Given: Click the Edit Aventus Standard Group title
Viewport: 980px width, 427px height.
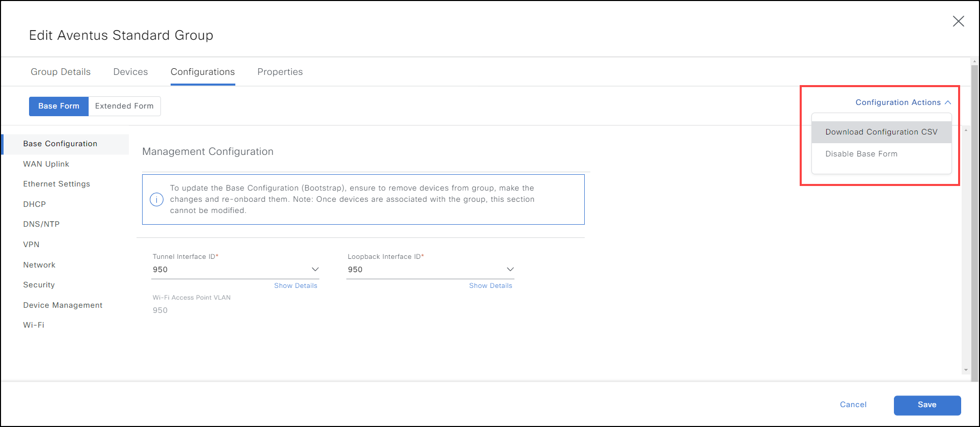Looking at the screenshot, I should (x=121, y=35).
